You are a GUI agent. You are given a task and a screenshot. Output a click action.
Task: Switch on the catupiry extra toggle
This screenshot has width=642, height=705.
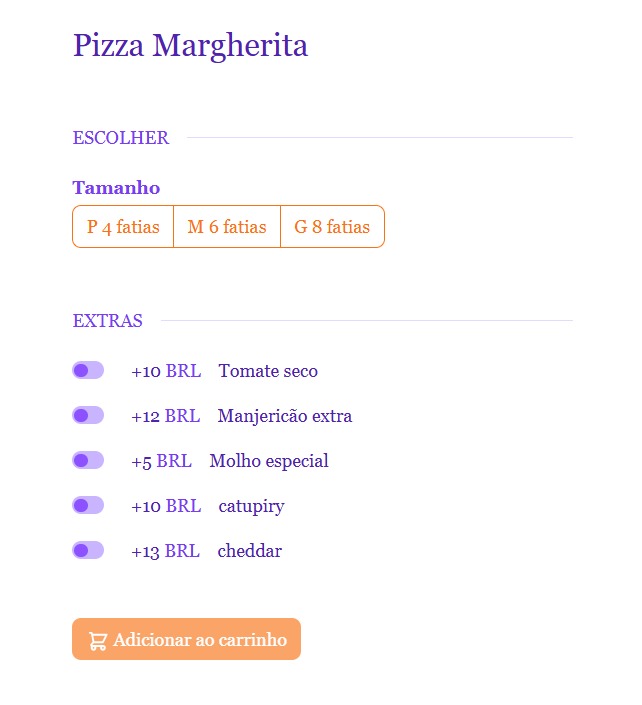point(88,506)
